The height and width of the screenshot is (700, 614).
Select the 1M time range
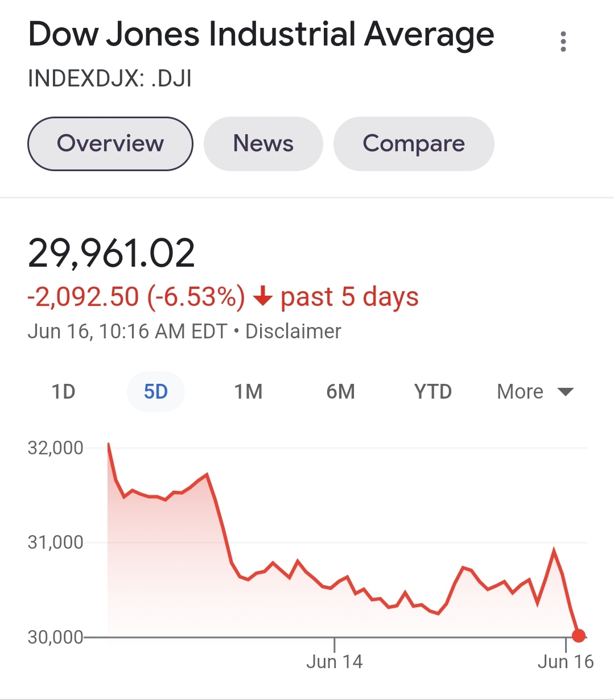coord(248,392)
